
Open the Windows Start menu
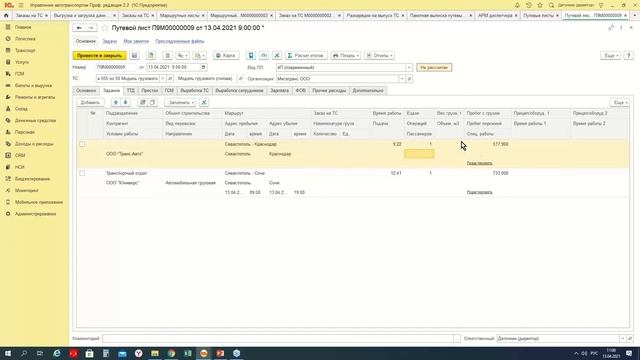pos(7,353)
